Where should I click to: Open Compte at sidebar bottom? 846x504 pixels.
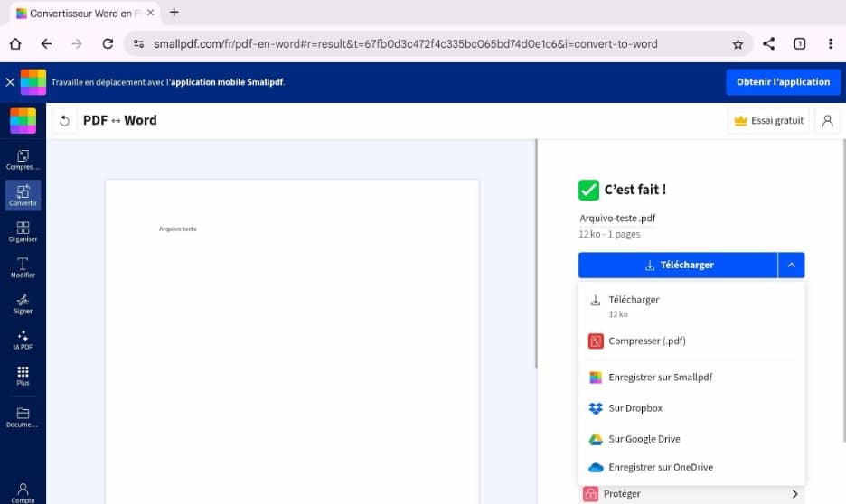coord(23,492)
